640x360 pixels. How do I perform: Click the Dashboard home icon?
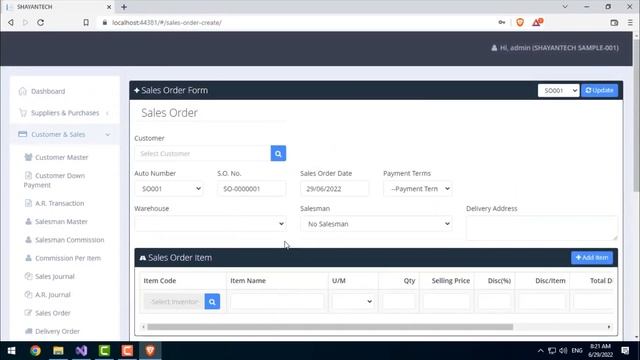[22, 91]
